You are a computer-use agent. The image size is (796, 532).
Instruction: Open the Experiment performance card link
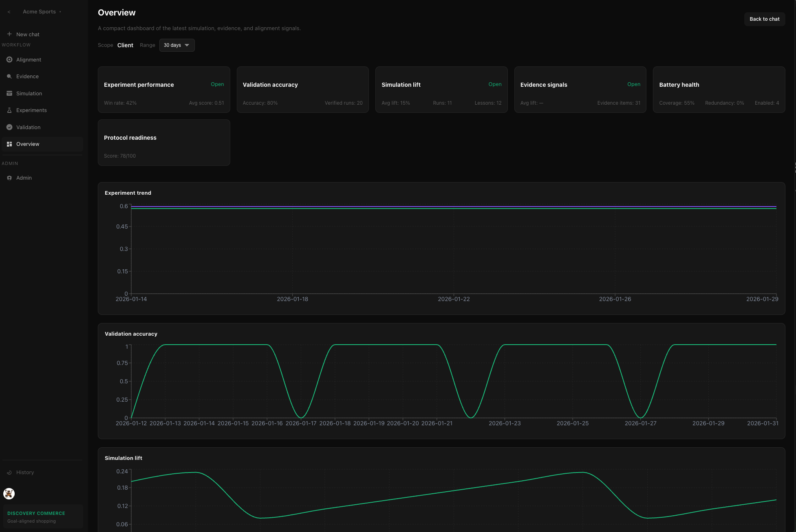coord(217,84)
